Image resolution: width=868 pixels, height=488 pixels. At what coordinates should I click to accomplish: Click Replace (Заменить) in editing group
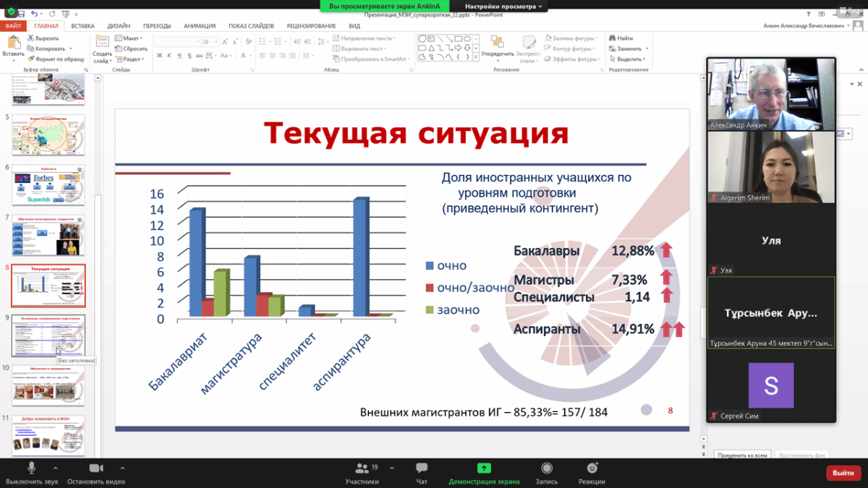tap(628, 48)
